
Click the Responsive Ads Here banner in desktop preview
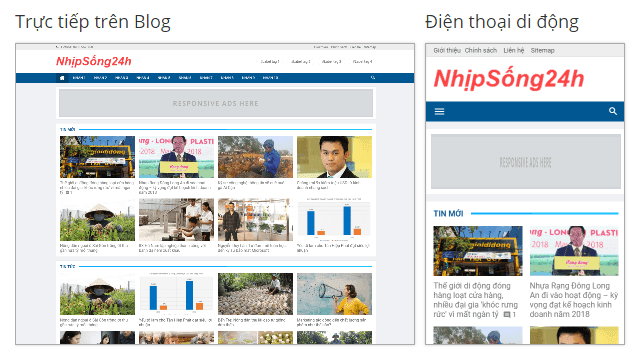click(x=216, y=103)
